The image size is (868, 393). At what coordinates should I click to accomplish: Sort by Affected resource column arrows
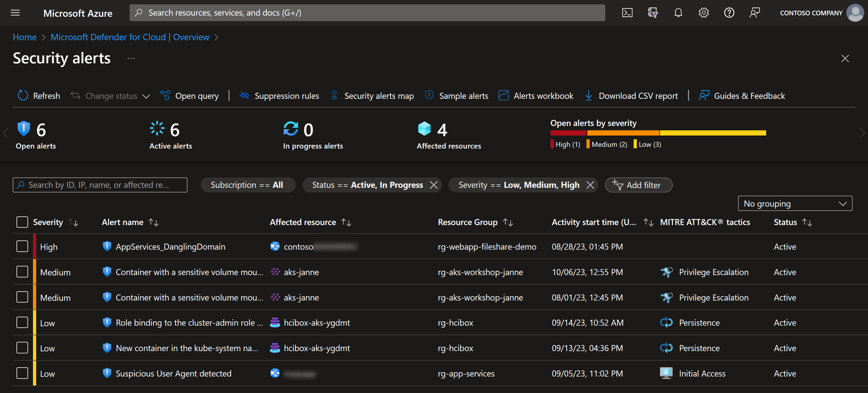(346, 222)
